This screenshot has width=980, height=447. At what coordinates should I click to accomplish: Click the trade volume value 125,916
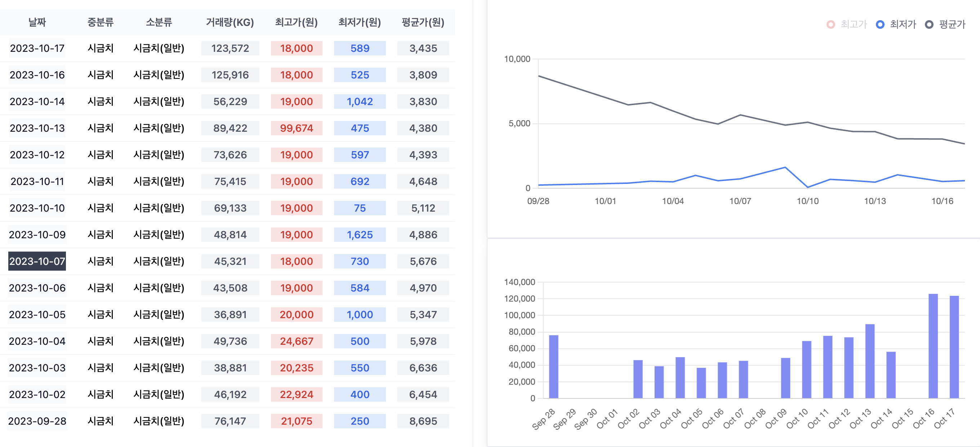coord(230,75)
